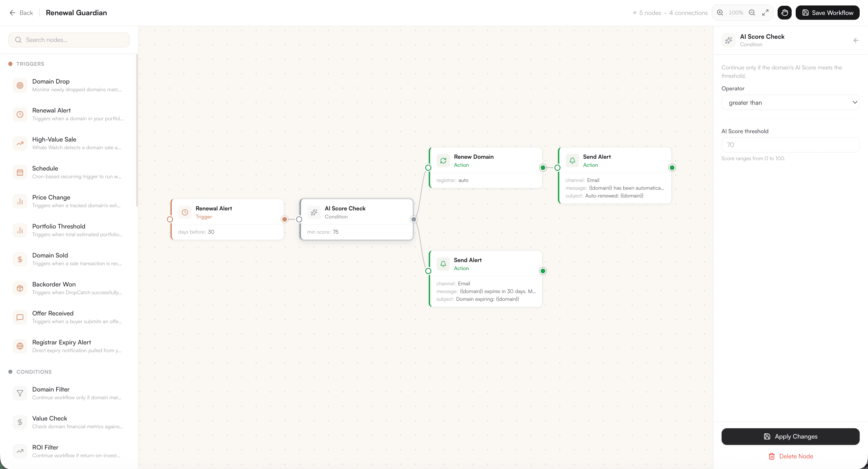Image resolution: width=868 pixels, height=469 pixels.
Task: Click Save Workflow
Action: tap(828, 12)
